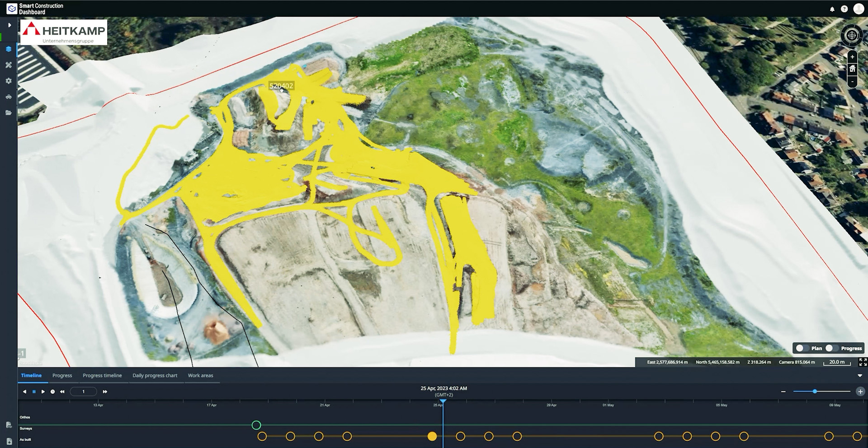The height and width of the screenshot is (448, 868).
Task: Open settings gear in left sidebar
Action: click(9, 81)
